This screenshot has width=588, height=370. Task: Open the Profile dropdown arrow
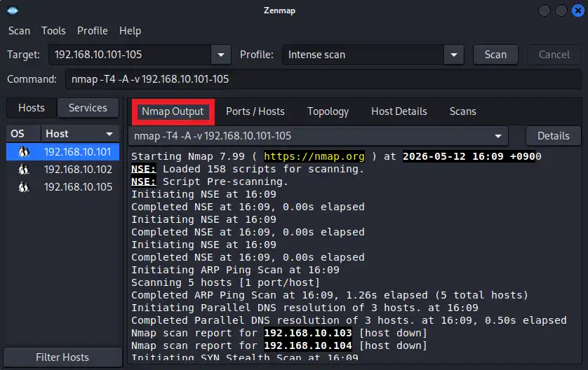[x=454, y=55]
